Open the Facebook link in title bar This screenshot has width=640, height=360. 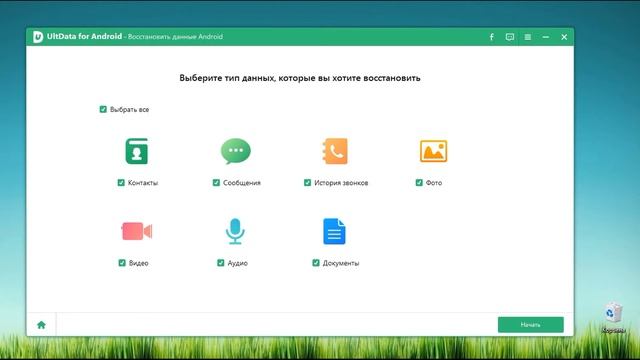492,37
